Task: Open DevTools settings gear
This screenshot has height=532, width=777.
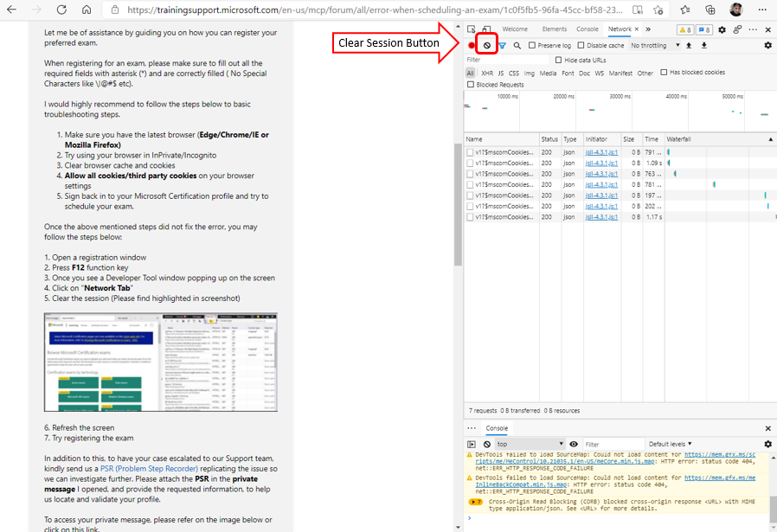Action: (x=722, y=29)
